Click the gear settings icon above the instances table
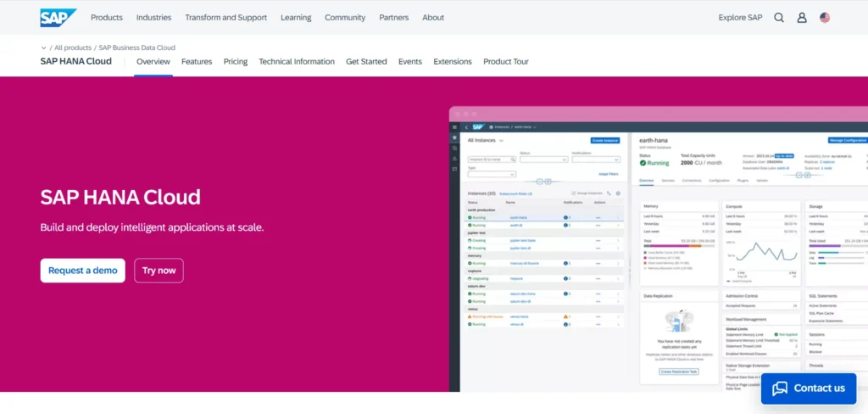The image size is (868, 414). [618, 193]
